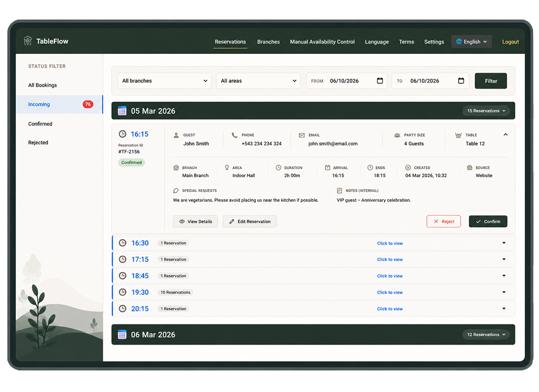Select the Confirmed status filter
Image resolution: width=539 pixels, height=392 pixels.
click(40, 124)
